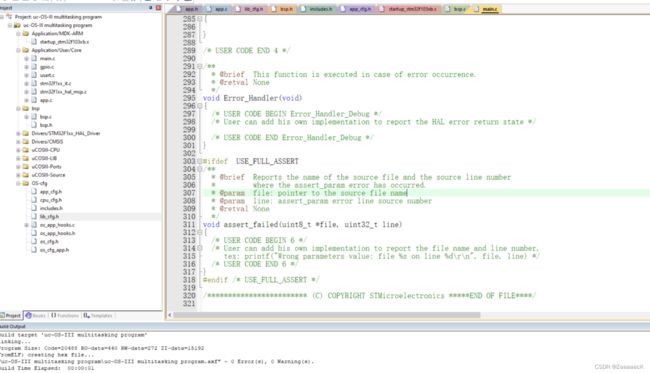650x373 pixels.
Task: Expand os_app_hooks.c dependencies
Action: pos(27,225)
